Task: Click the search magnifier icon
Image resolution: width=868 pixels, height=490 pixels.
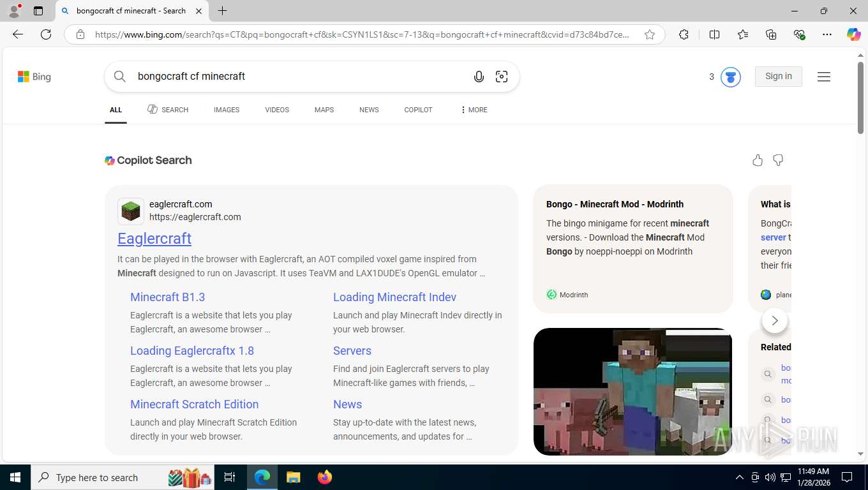Action: click(120, 77)
